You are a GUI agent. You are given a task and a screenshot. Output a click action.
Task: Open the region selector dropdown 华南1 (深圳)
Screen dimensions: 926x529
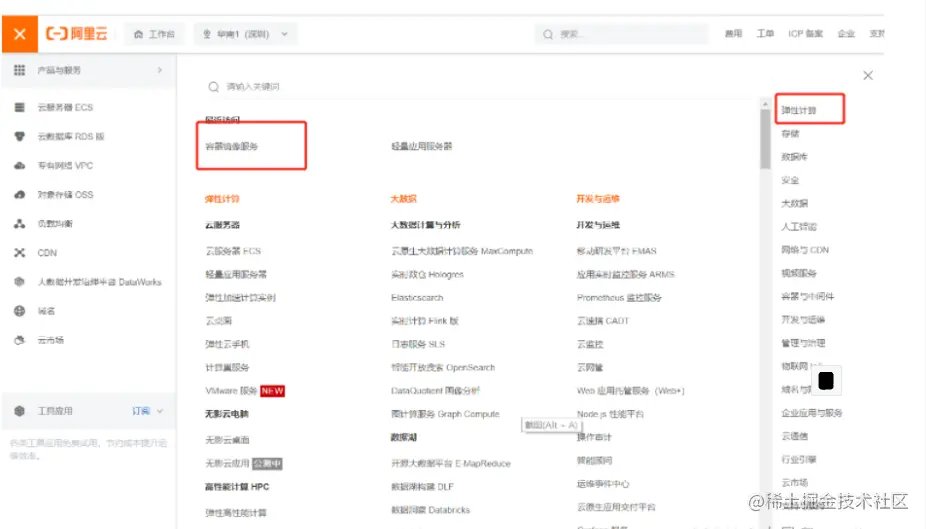[246, 34]
